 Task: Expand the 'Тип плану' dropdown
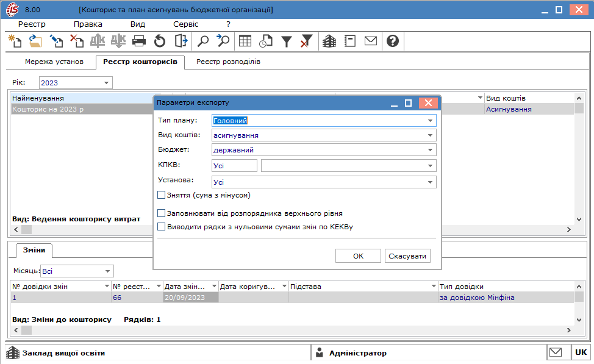pos(430,121)
